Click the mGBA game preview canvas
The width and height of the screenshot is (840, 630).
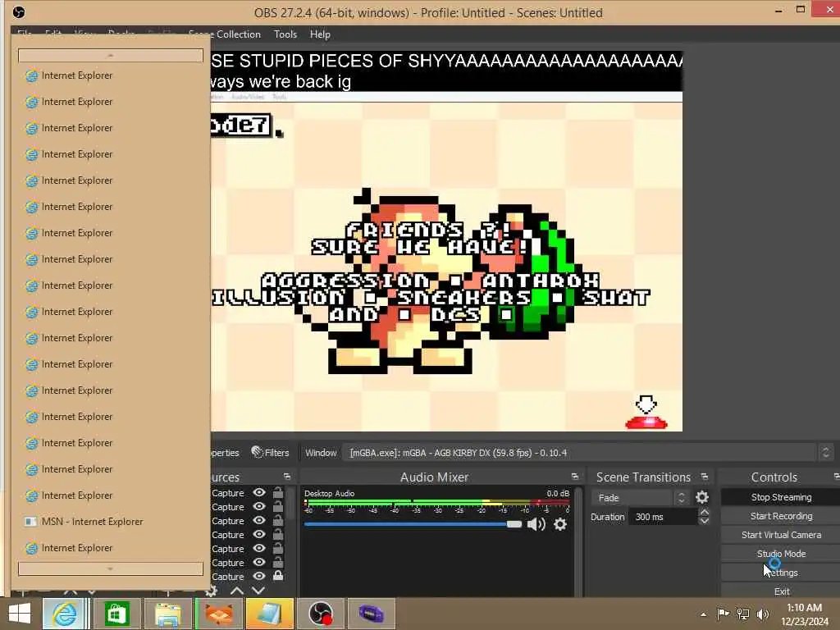pyautogui.click(x=446, y=267)
